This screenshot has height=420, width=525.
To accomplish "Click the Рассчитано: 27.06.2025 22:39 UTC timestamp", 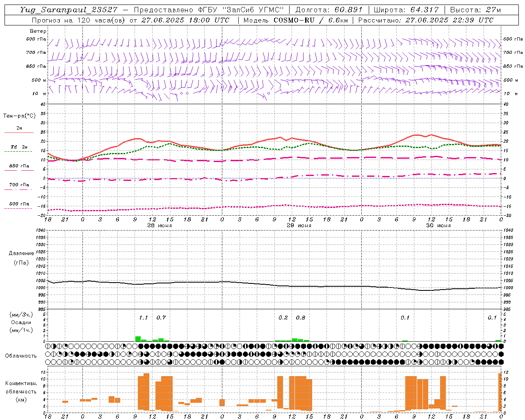I will (426, 20).
